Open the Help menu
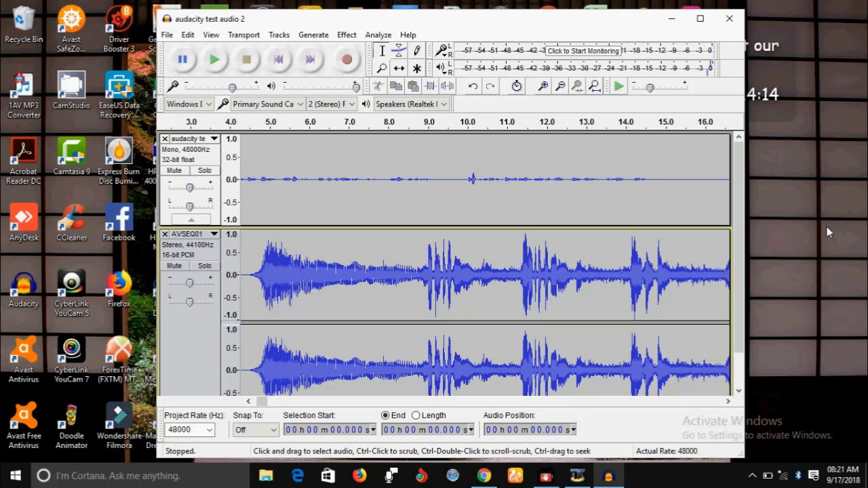The image size is (868, 488). pyautogui.click(x=408, y=35)
